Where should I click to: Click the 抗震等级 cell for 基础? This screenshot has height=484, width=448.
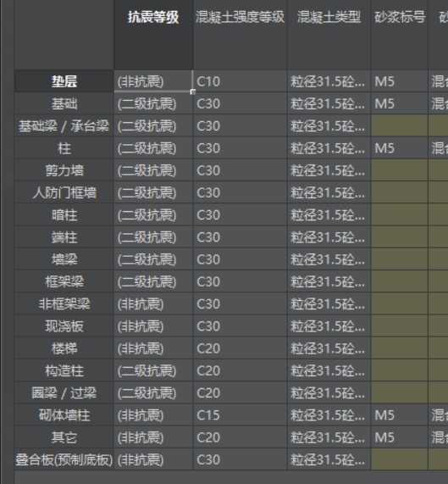(x=153, y=103)
